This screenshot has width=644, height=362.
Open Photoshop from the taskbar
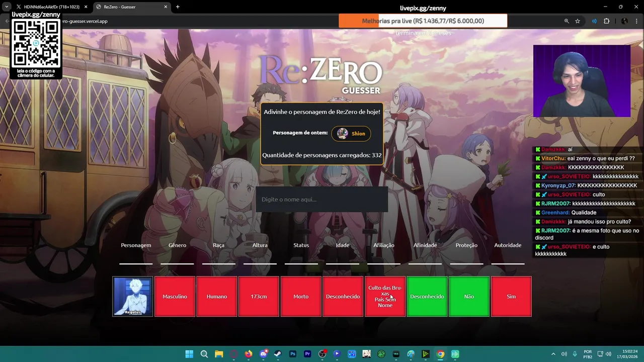293,354
